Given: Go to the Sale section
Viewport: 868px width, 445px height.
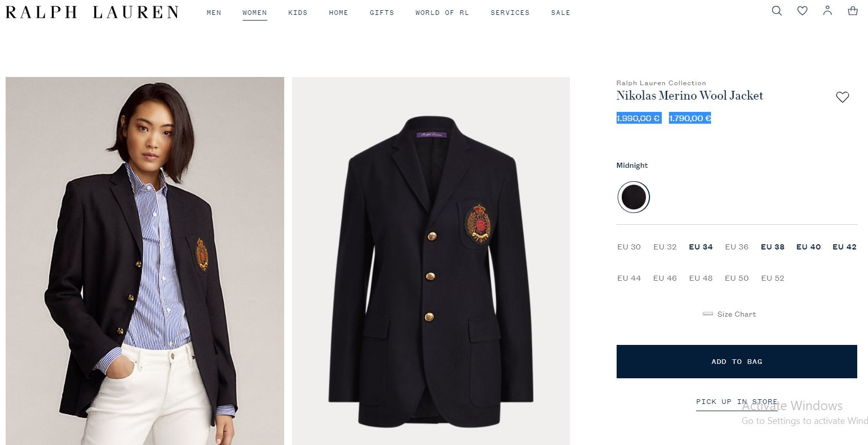Looking at the screenshot, I should (561, 13).
